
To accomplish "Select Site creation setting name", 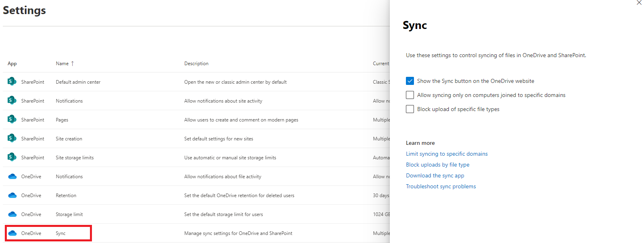I will [x=69, y=139].
